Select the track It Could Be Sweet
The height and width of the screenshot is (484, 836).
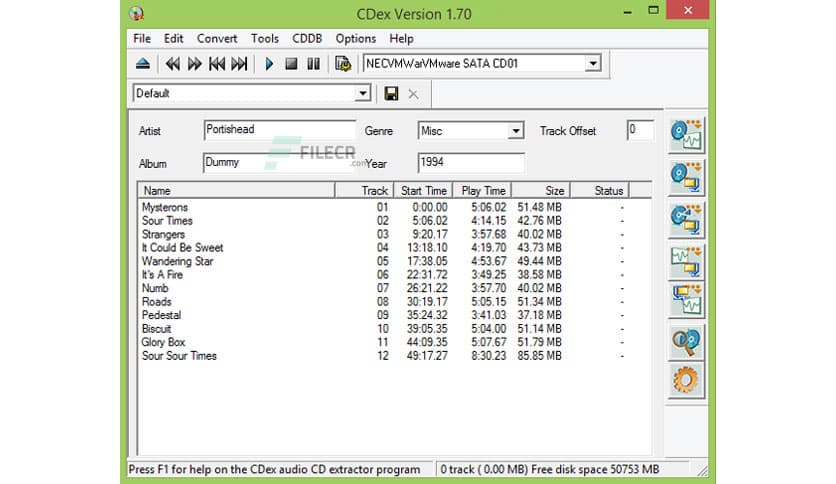tap(182, 248)
